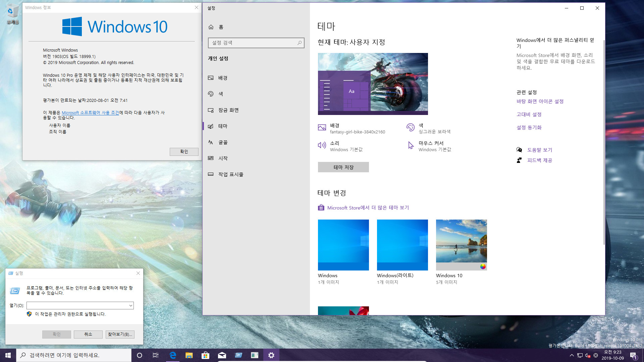Image resolution: width=644 pixels, height=362 pixels.
Task: Click the feedback person icon
Action: pos(519,160)
